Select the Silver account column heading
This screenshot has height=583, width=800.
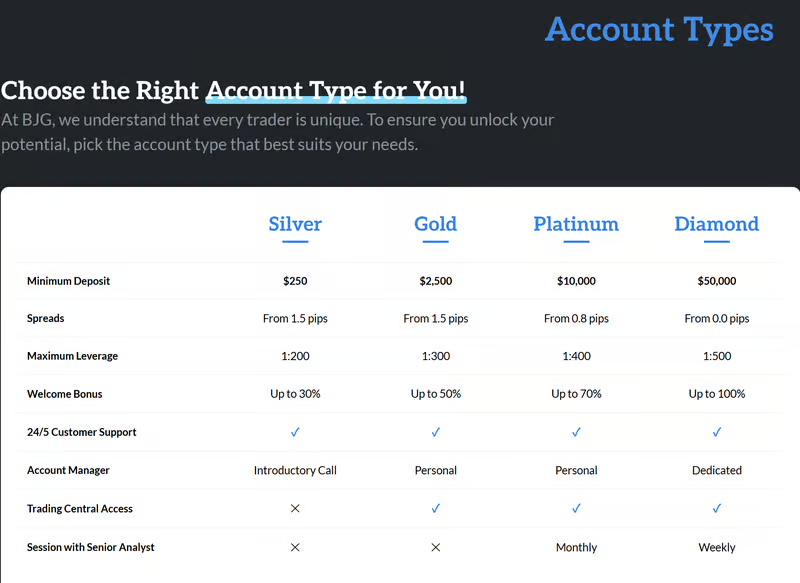(x=295, y=224)
